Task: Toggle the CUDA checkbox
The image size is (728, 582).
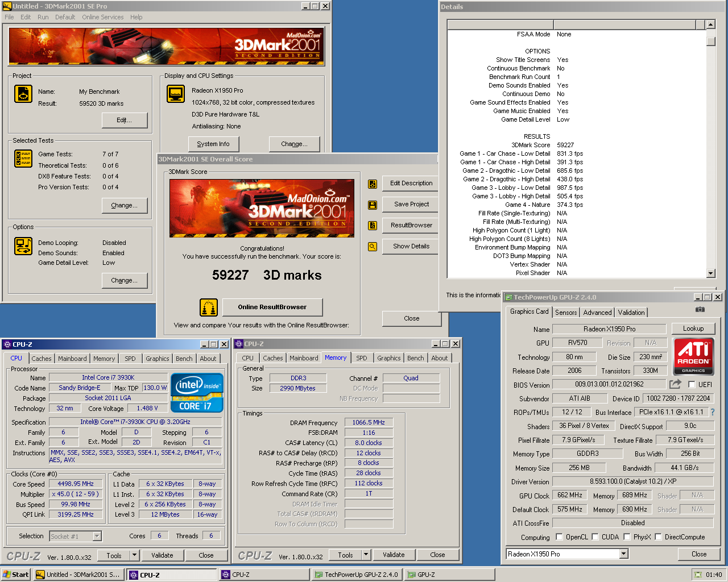Action: (x=595, y=537)
